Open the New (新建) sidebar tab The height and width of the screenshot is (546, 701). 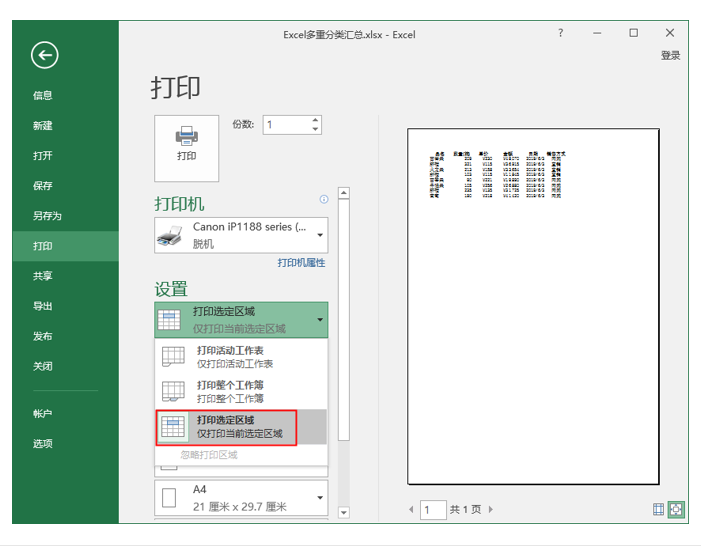[x=42, y=126]
